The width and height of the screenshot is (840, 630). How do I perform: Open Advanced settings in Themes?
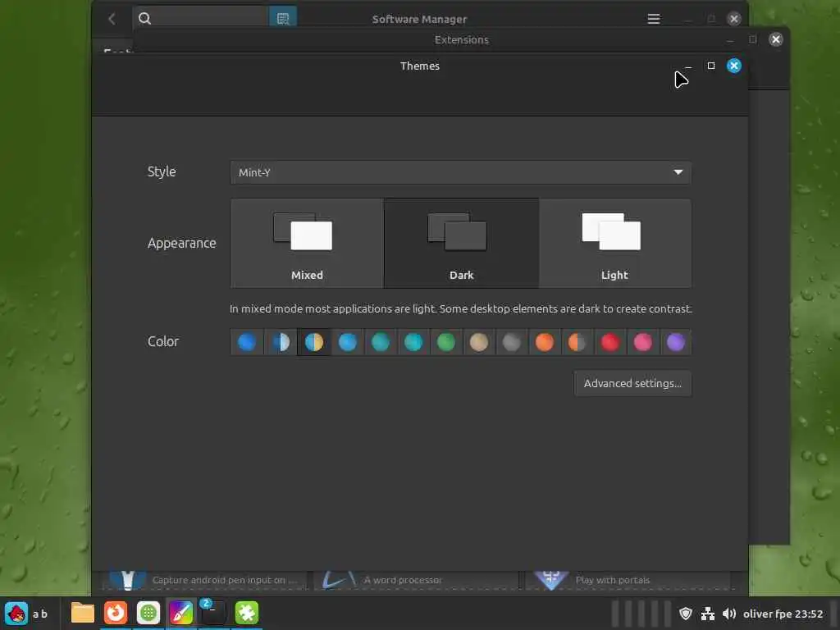[632, 384]
